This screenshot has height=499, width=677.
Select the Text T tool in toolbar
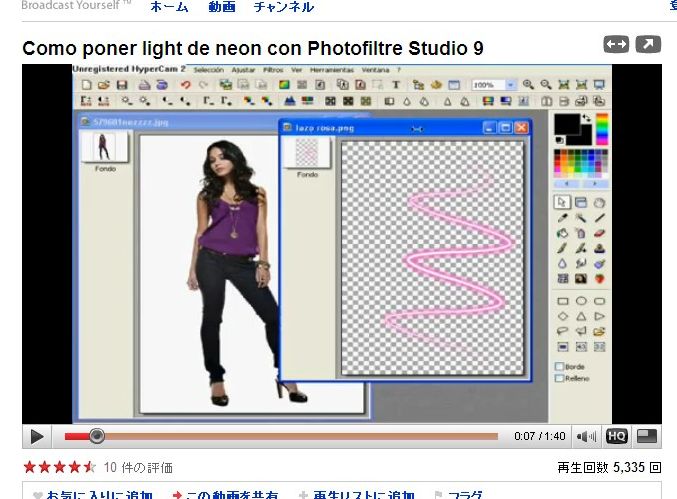(396, 85)
